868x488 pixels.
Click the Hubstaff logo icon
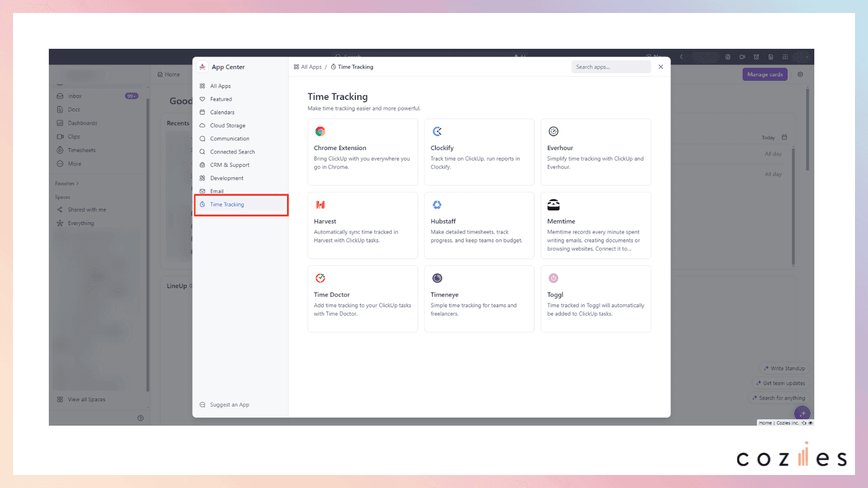(x=437, y=205)
